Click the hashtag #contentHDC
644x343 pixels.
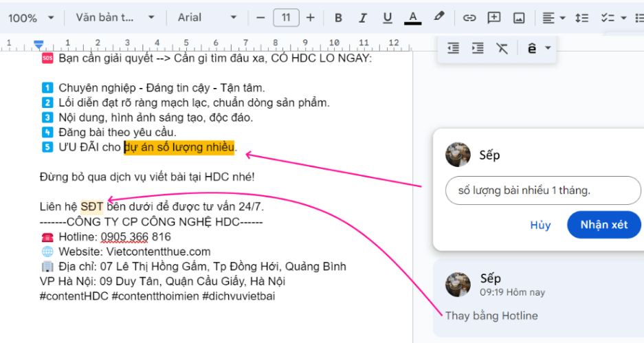[74, 296]
